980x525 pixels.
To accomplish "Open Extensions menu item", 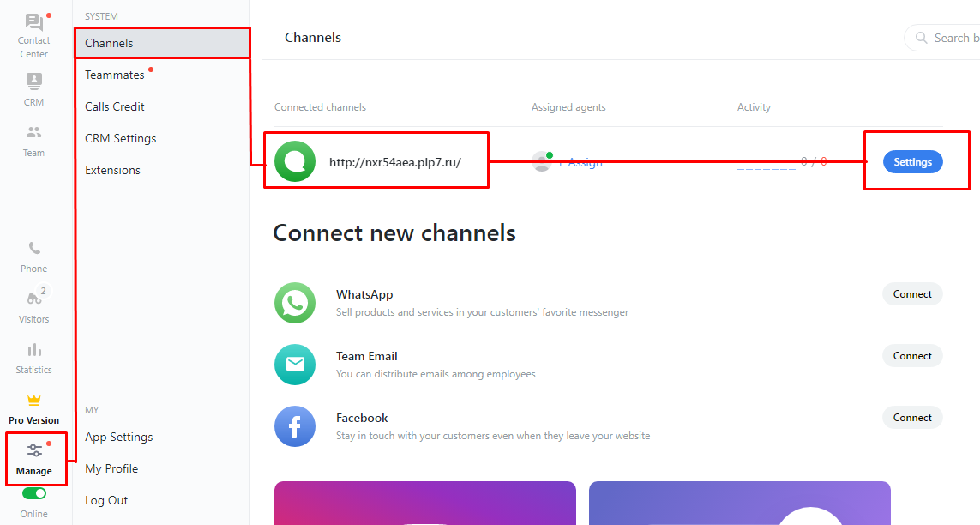I will click(112, 170).
